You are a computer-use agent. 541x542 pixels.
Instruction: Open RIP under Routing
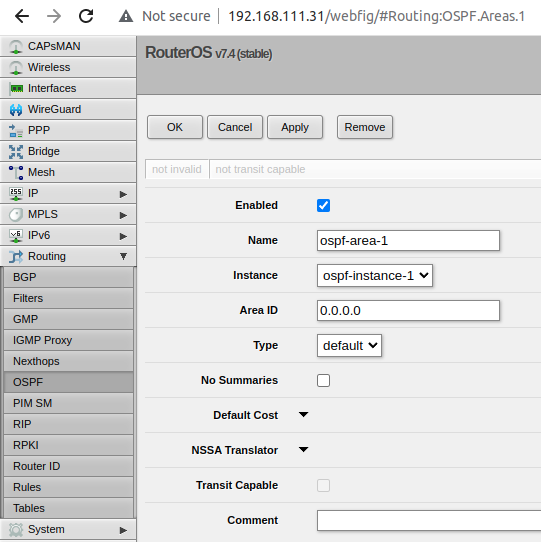point(68,424)
